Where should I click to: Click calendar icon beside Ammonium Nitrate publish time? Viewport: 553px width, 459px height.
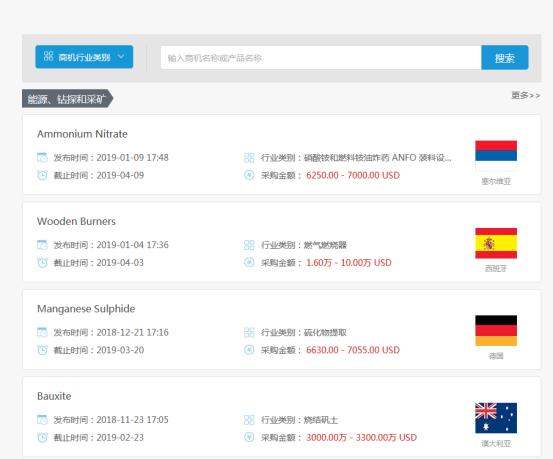pyautogui.click(x=42, y=157)
